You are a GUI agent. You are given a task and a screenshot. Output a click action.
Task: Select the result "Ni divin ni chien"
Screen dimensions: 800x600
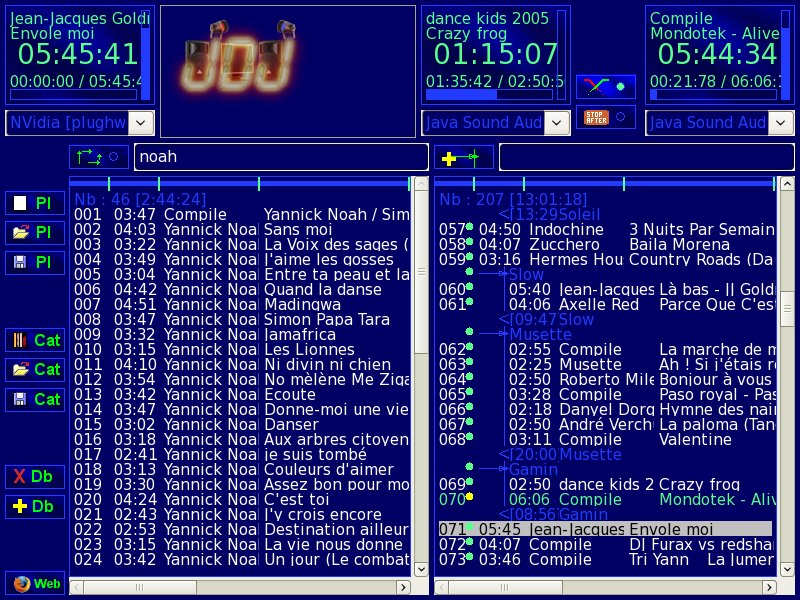point(242,364)
